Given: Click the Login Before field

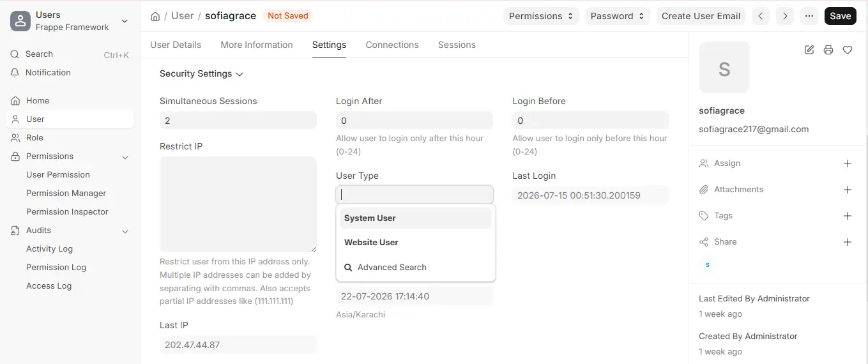Looking at the screenshot, I should tap(591, 121).
